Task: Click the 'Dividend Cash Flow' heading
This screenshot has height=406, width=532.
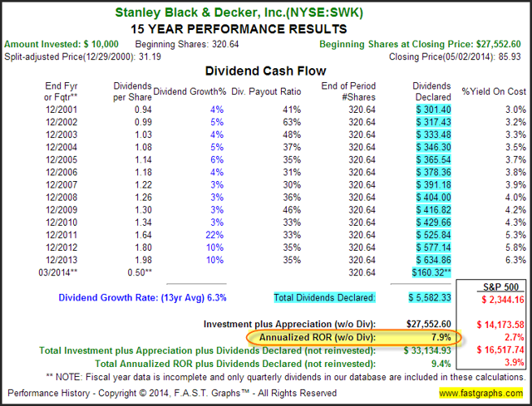Action: point(266,71)
